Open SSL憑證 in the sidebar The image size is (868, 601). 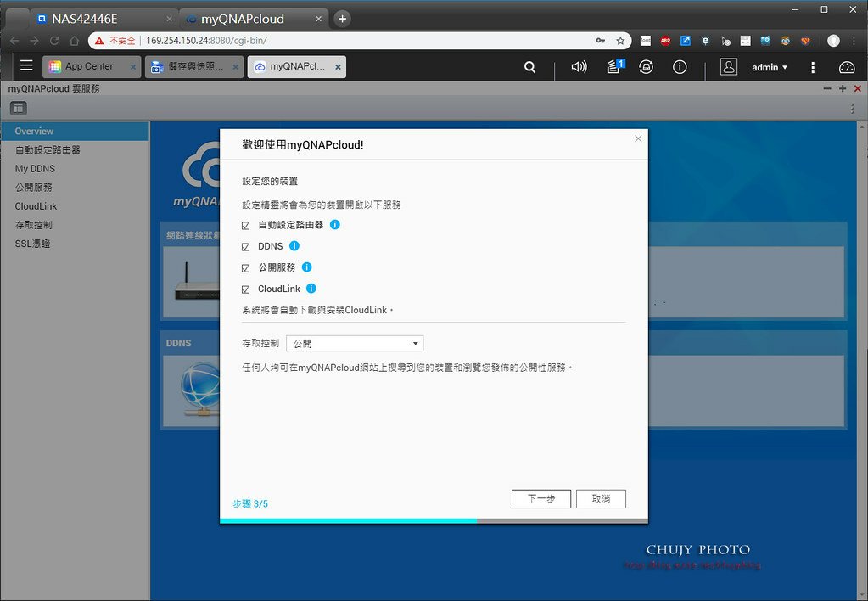(x=75, y=244)
